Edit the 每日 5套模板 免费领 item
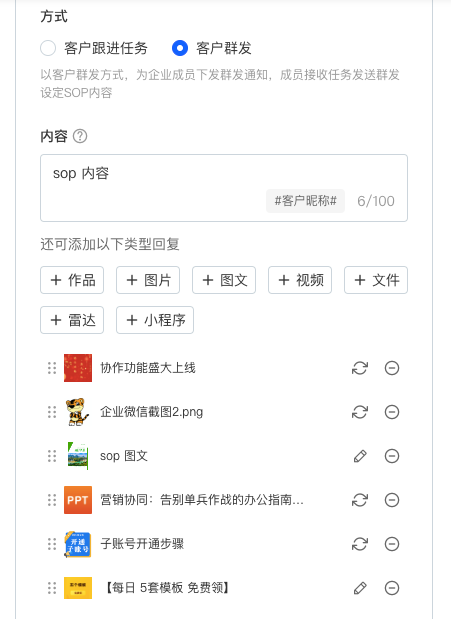Image resolution: width=451 pixels, height=619 pixels. click(360, 588)
